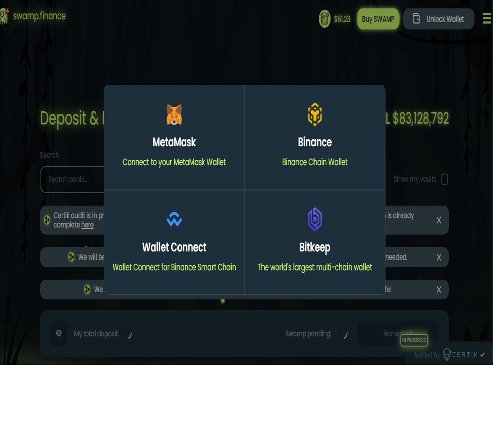Open the hamburger menu

(487, 19)
